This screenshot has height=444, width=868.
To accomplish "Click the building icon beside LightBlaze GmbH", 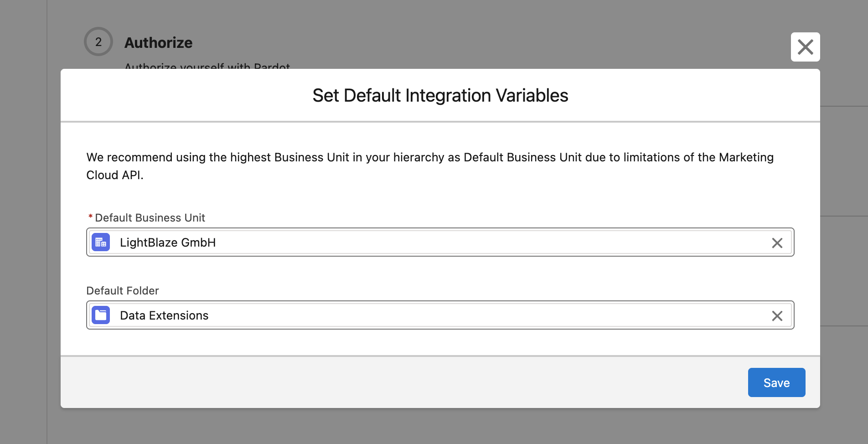I will click(101, 243).
